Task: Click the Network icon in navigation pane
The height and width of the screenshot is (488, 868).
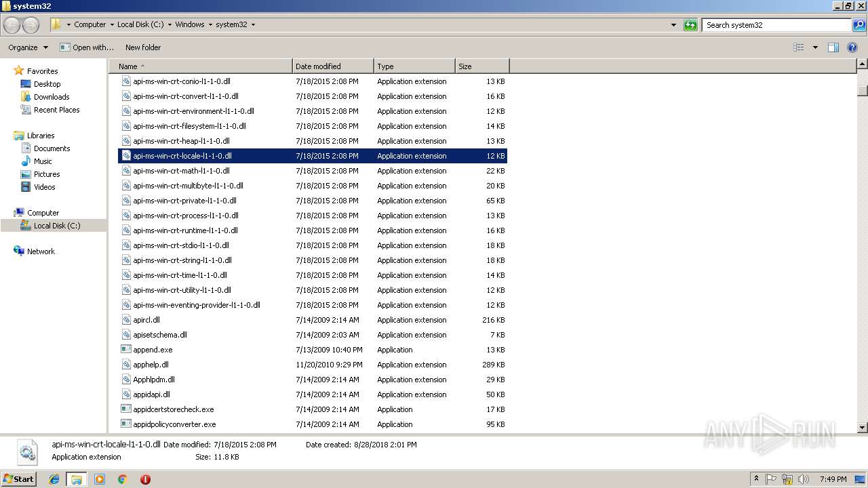Action: coord(19,251)
